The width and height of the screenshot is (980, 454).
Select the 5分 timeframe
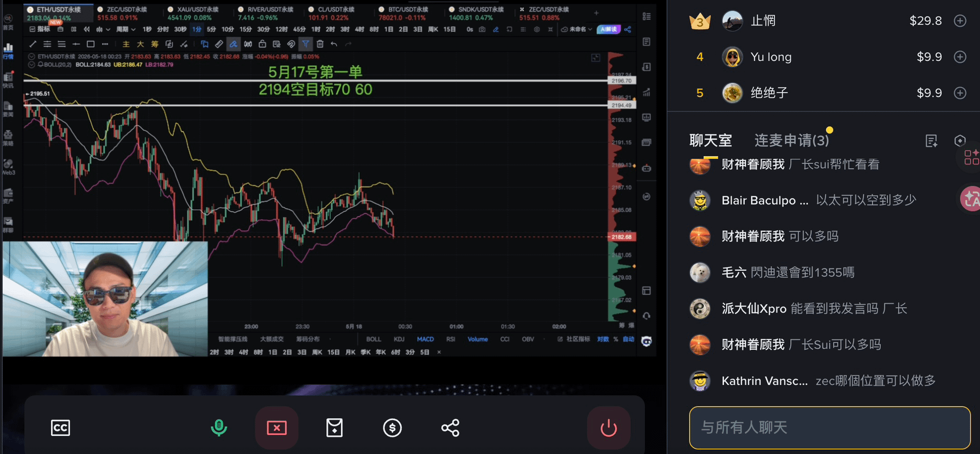click(x=211, y=29)
